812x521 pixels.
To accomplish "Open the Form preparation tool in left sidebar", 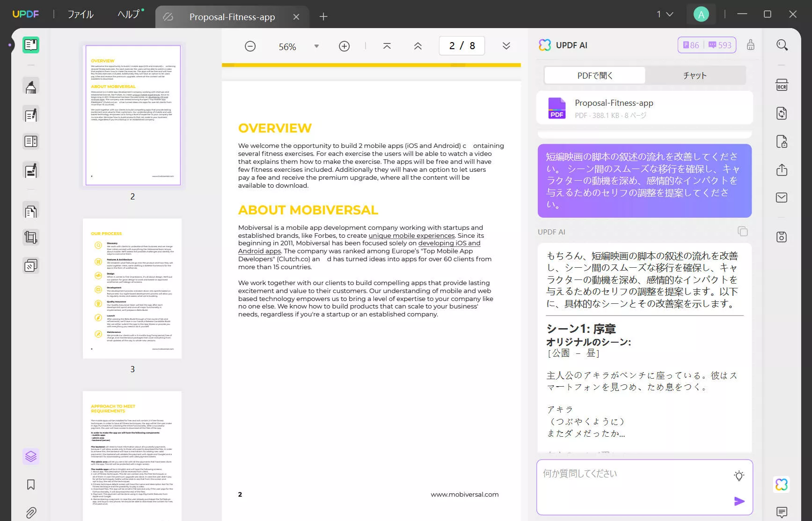I will pyautogui.click(x=31, y=141).
